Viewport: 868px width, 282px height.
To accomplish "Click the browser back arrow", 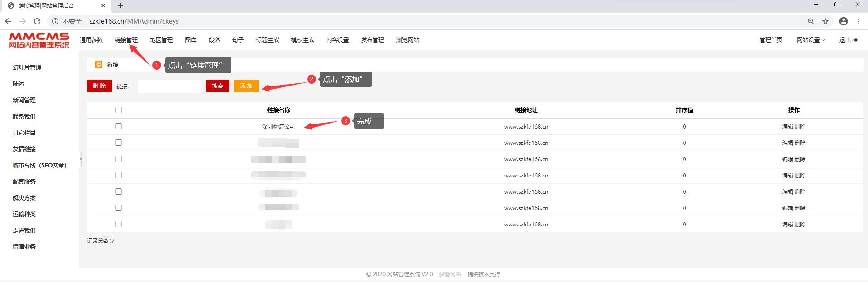I will [x=8, y=21].
